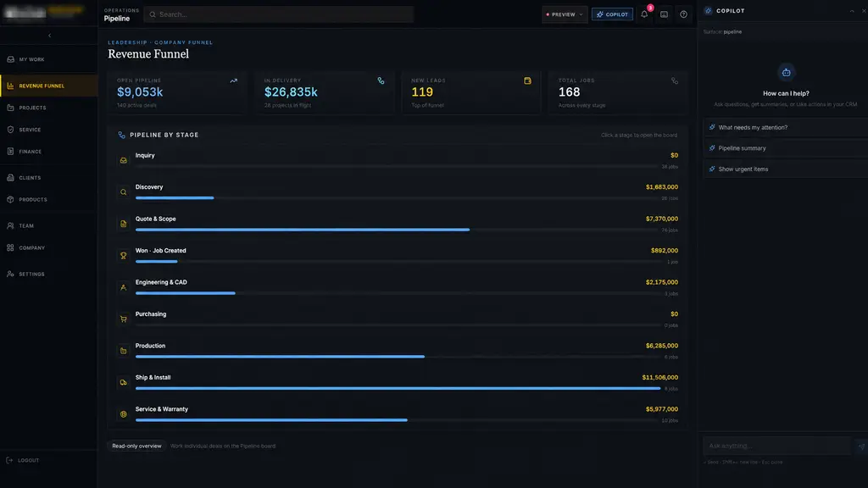The width and height of the screenshot is (868, 488).
Task: Click the Won - Job Created trophy icon
Action: pyautogui.click(x=124, y=256)
